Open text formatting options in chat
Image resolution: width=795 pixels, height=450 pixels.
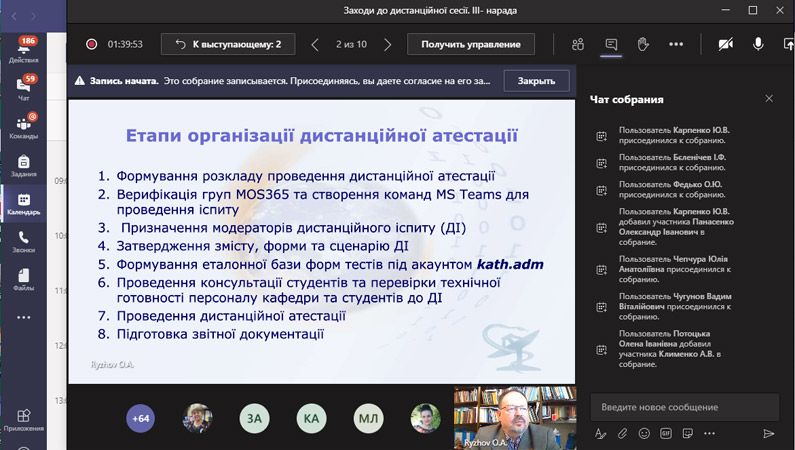point(600,433)
